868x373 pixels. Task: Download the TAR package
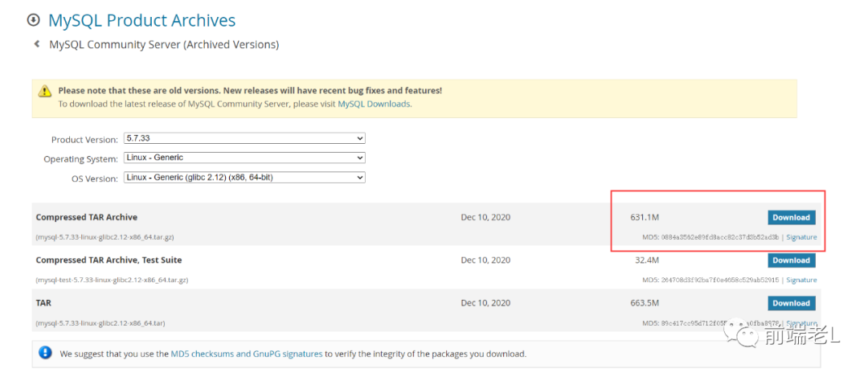pyautogui.click(x=791, y=303)
